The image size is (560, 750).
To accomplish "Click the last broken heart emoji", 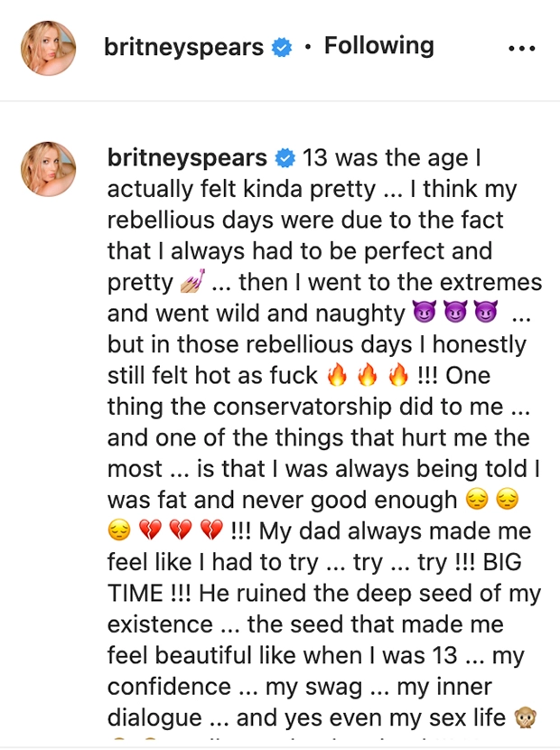I will tap(211, 530).
